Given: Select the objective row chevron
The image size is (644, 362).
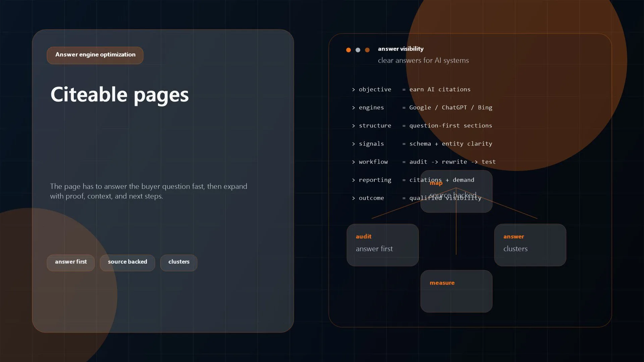Looking at the screenshot, I should point(354,89).
